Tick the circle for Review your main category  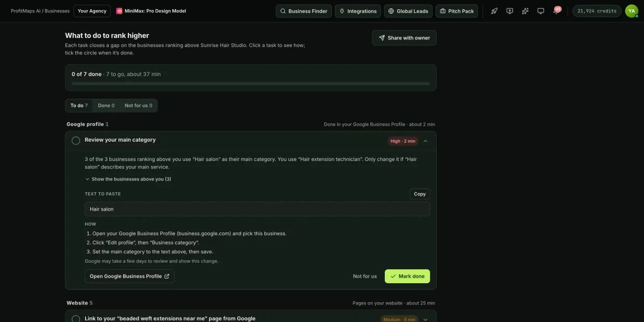76,141
